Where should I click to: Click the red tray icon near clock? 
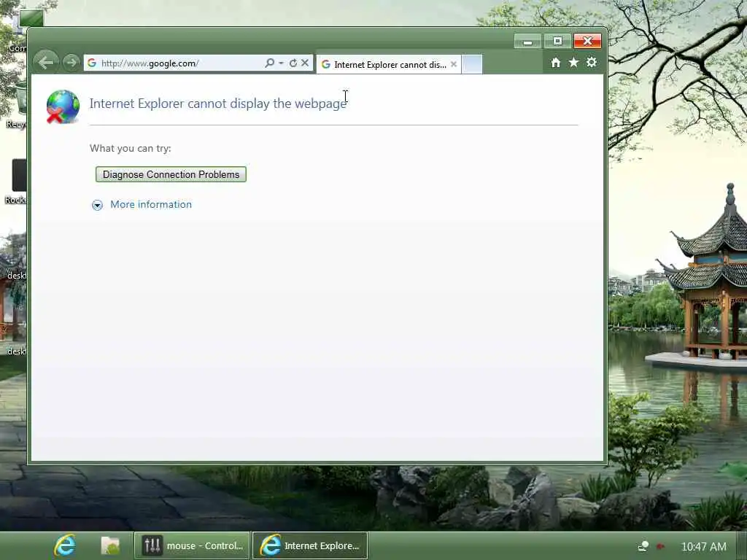(x=660, y=546)
